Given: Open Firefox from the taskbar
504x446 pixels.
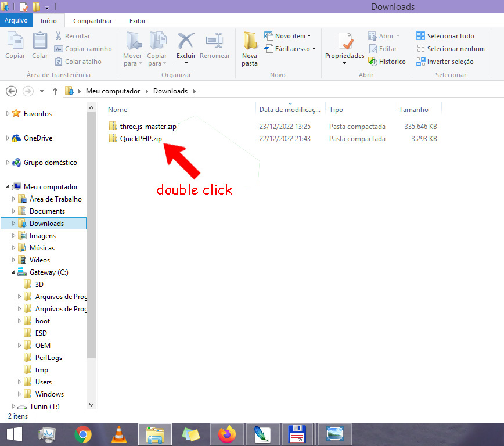Looking at the screenshot, I should coord(227,434).
